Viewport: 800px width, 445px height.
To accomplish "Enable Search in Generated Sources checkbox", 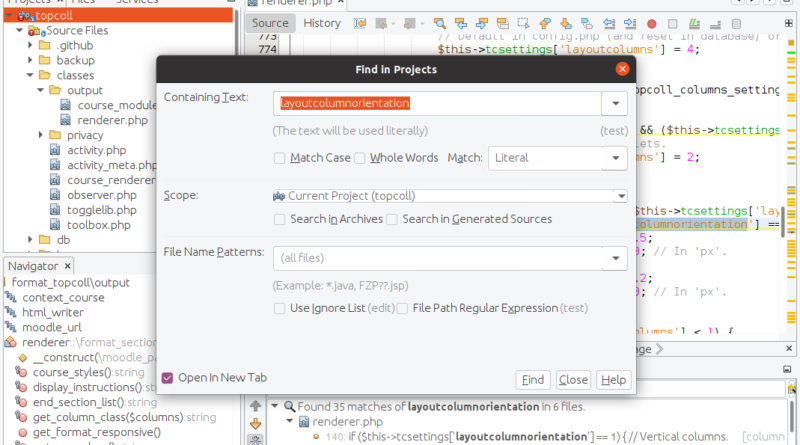I will point(392,219).
